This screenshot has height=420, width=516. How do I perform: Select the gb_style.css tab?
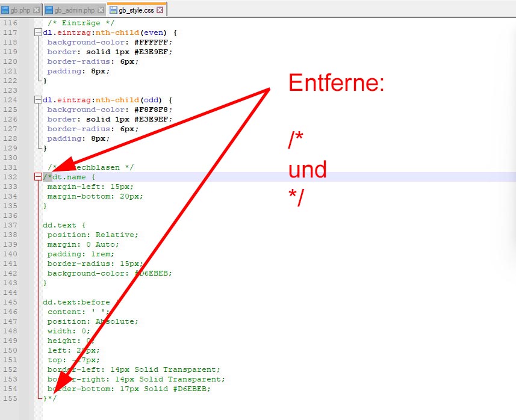[x=136, y=10]
